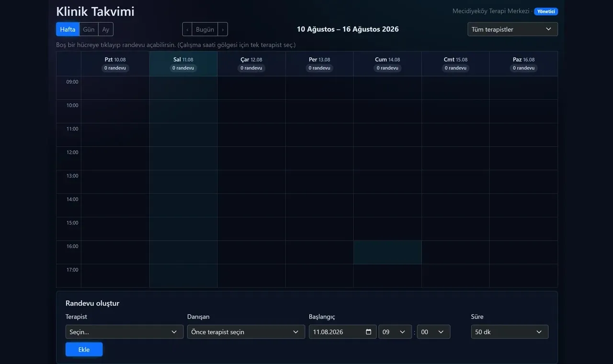Screen dimensions: 613x364
Task: Open the hour dropdown showing 09
Action: tap(395, 332)
